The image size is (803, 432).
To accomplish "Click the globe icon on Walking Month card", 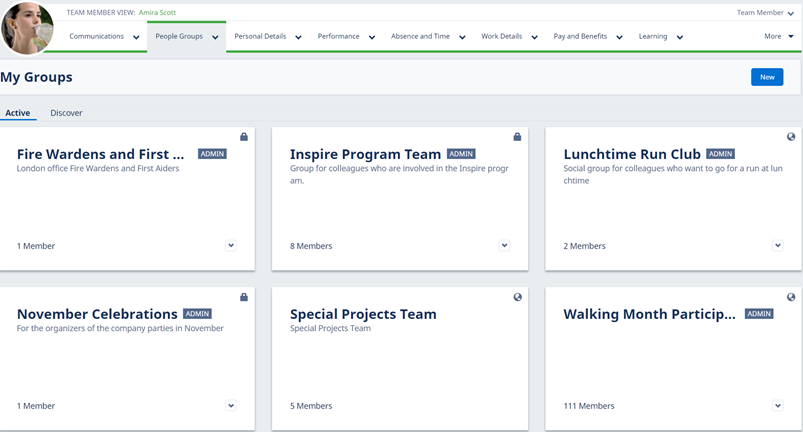I will [x=791, y=297].
